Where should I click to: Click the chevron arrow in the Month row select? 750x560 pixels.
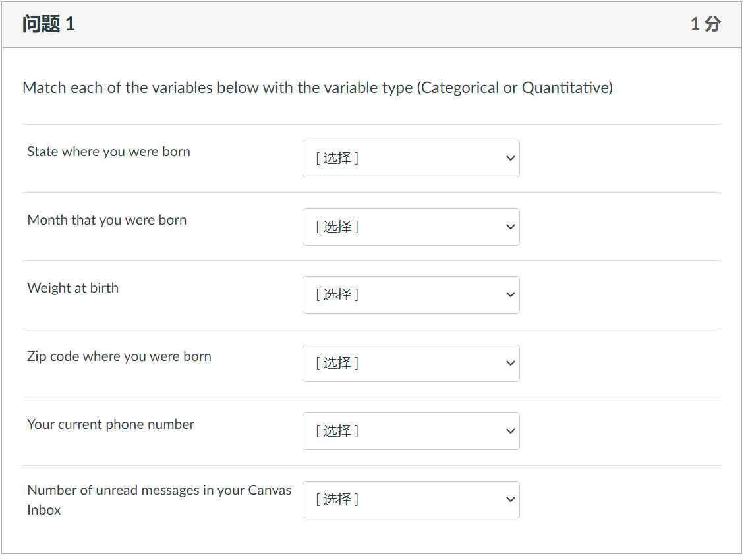(510, 227)
